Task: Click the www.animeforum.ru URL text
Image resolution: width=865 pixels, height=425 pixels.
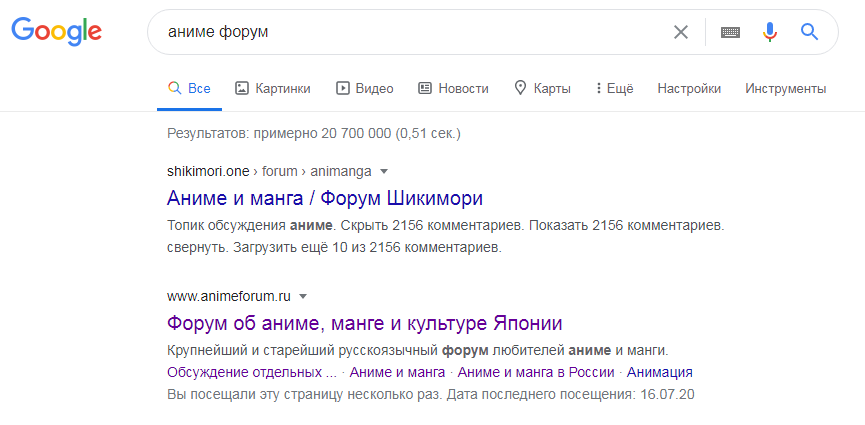Action: [x=229, y=296]
